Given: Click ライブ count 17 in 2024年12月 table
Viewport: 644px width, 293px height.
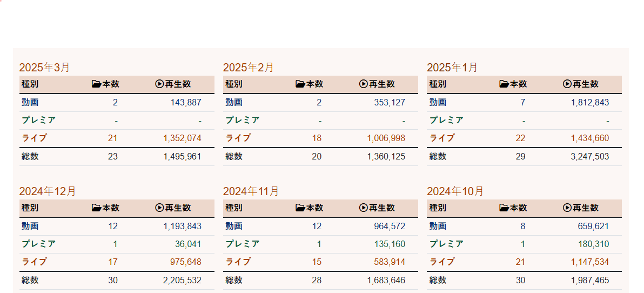Looking at the screenshot, I should 113,262.
